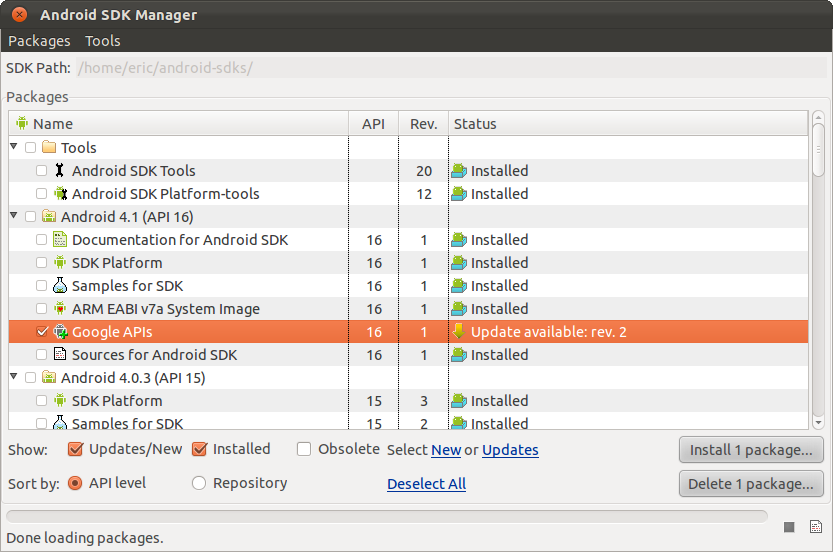Click the scrollbar down arrow of package list

tap(818, 423)
